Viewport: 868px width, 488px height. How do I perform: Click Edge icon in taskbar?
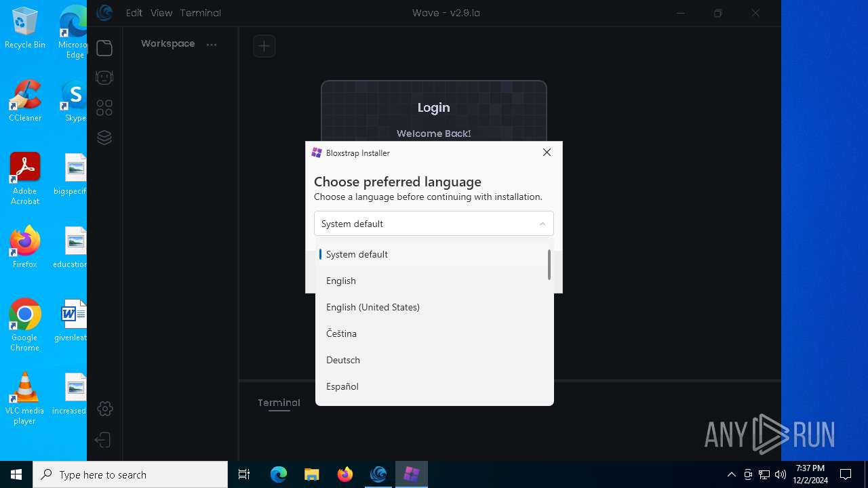point(279,474)
